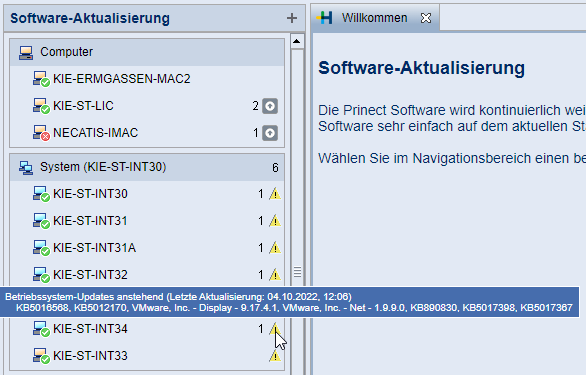Select the System (KIE-ST-INT30) group header
This screenshot has height=375, width=586.
pos(147,167)
